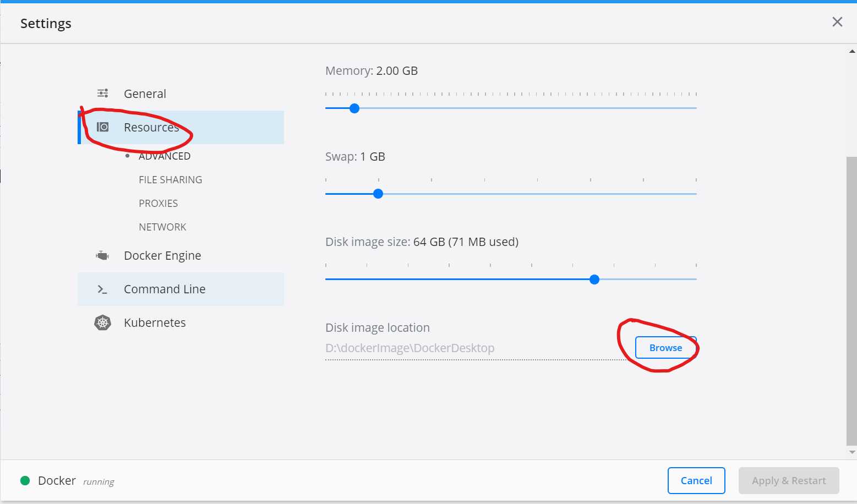Open the Kubernetes settings section
The height and width of the screenshot is (504, 857).
(x=181, y=322)
